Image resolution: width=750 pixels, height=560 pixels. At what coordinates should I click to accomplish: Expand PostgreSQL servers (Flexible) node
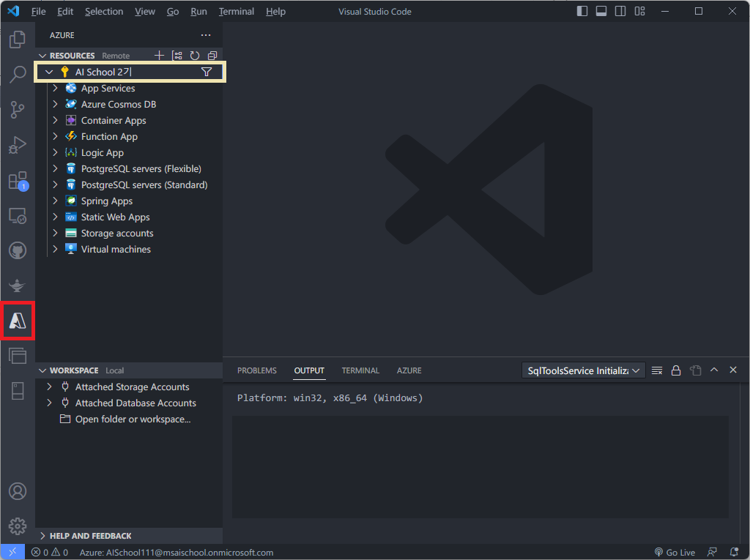pos(55,168)
